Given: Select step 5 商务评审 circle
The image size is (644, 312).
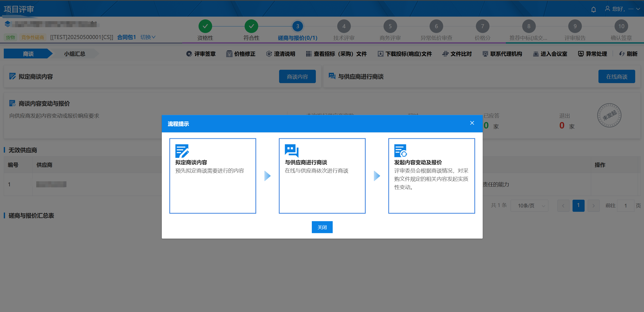Looking at the screenshot, I should (390, 26).
